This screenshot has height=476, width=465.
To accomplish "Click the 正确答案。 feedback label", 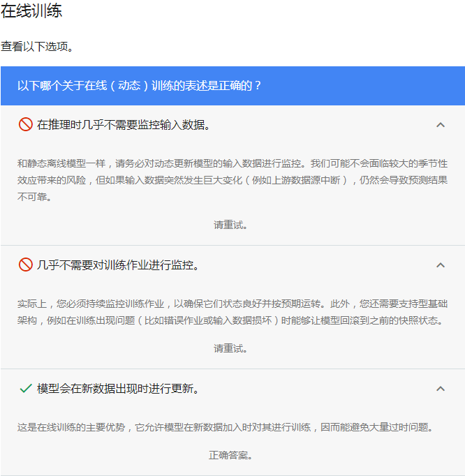I will (x=231, y=455).
